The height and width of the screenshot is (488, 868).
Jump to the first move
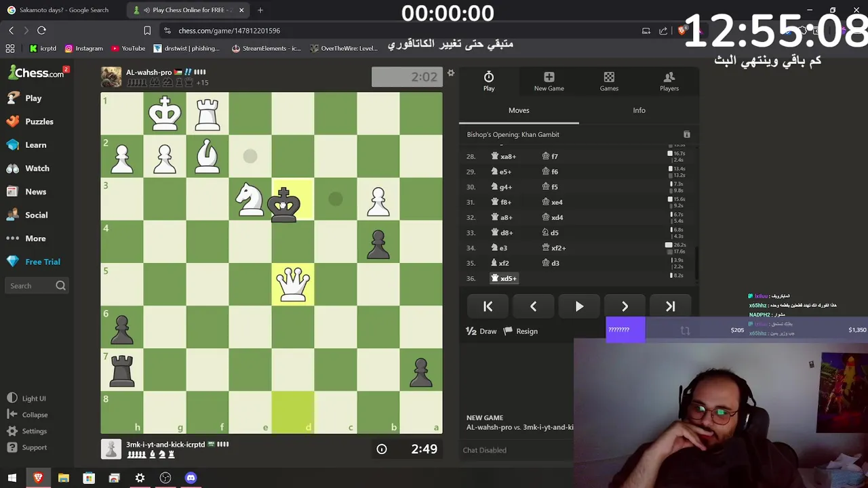click(488, 307)
